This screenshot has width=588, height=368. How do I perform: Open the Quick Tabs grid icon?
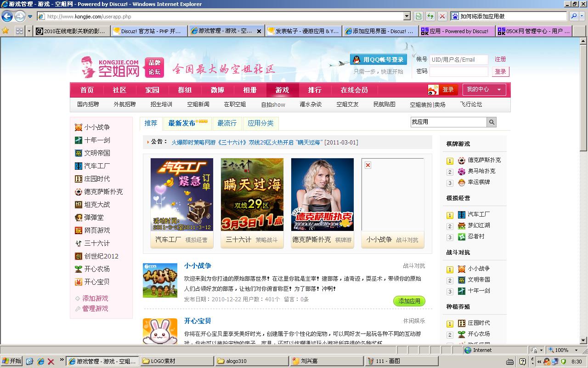(19, 31)
